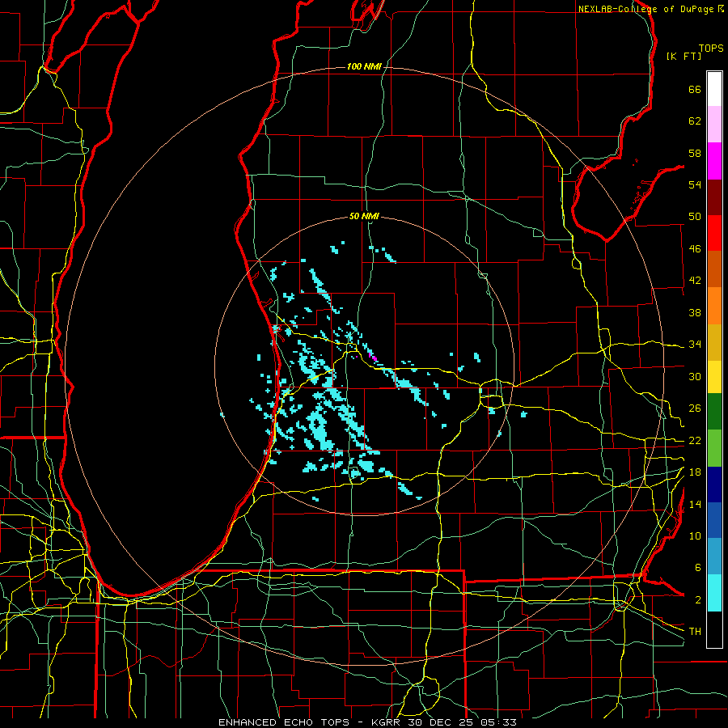Viewport: 728px width, 728px height.
Task: Click the '34' legend label
Action: [695, 345]
